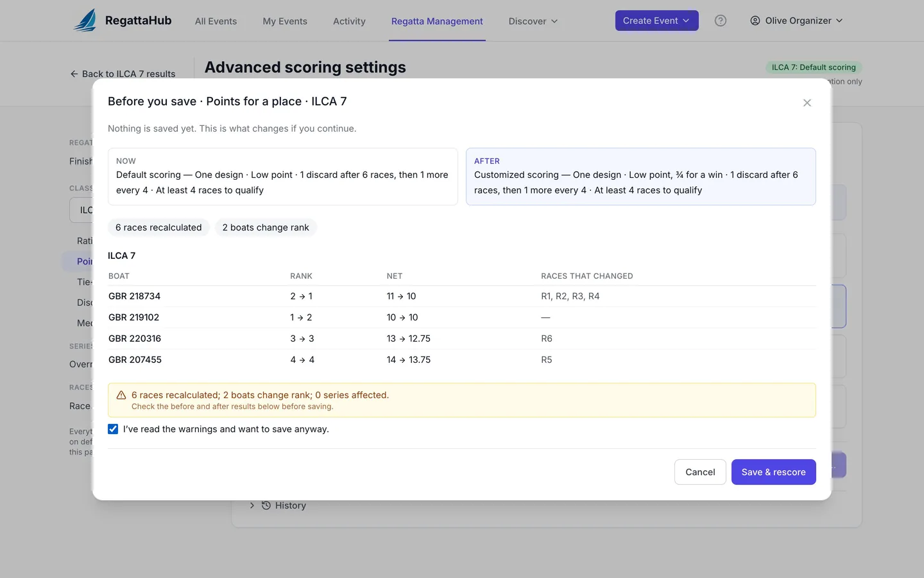This screenshot has height=578, width=924.
Task: Switch to the My Events tab
Action: [x=285, y=21]
